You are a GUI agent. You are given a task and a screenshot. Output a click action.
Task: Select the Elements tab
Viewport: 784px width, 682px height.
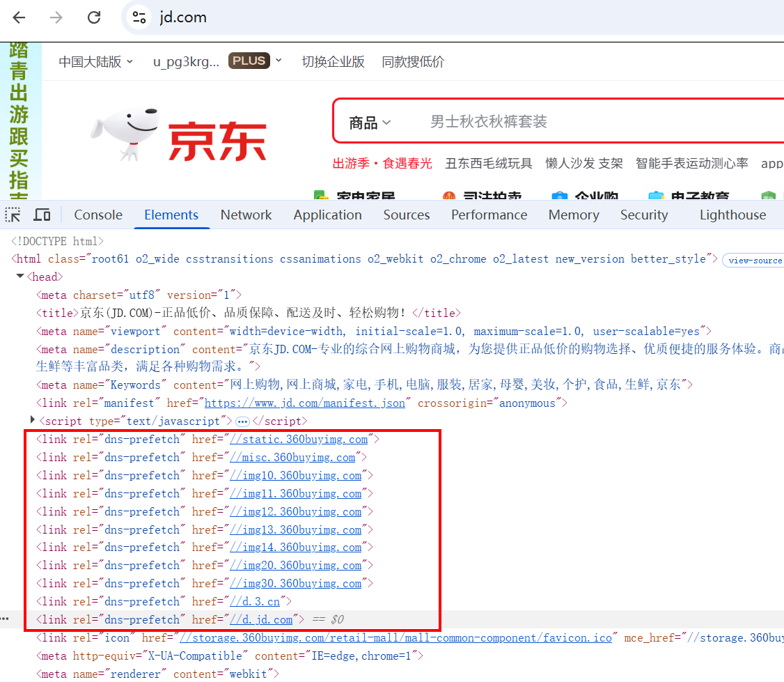tap(171, 215)
